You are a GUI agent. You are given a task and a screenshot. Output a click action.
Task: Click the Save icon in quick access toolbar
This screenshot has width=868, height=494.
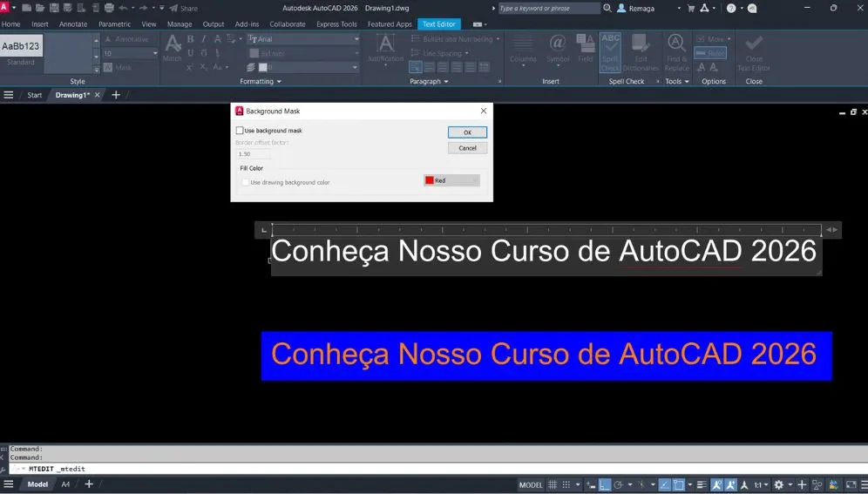[x=54, y=9]
